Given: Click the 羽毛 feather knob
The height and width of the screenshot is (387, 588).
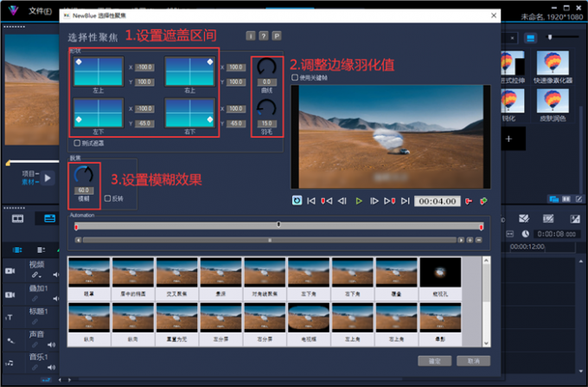Looking at the screenshot, I should (265, 108).
